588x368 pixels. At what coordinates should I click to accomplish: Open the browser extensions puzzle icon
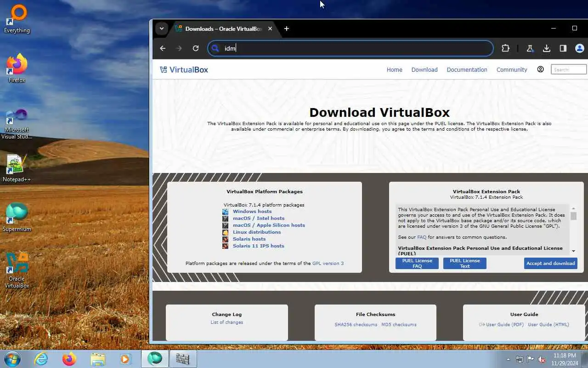pyautogui.click(x=505, y=48)
